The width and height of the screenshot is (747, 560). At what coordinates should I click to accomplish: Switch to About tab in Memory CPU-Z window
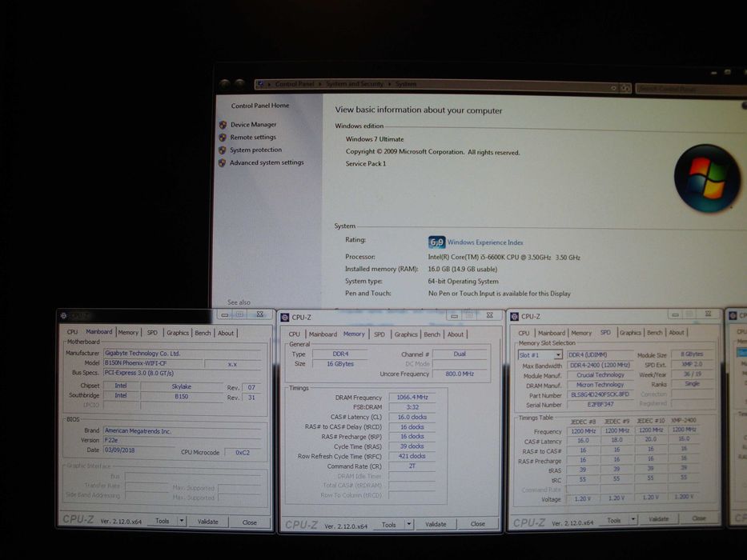coord(456,334)
